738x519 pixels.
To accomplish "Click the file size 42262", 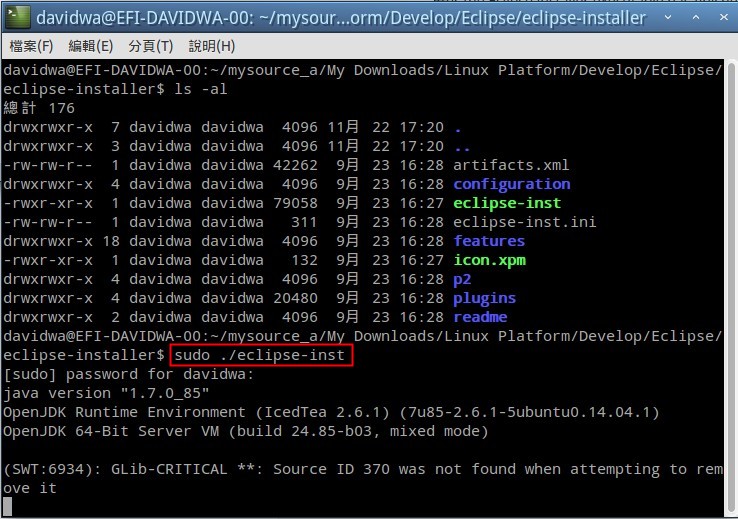I will 295,165.
